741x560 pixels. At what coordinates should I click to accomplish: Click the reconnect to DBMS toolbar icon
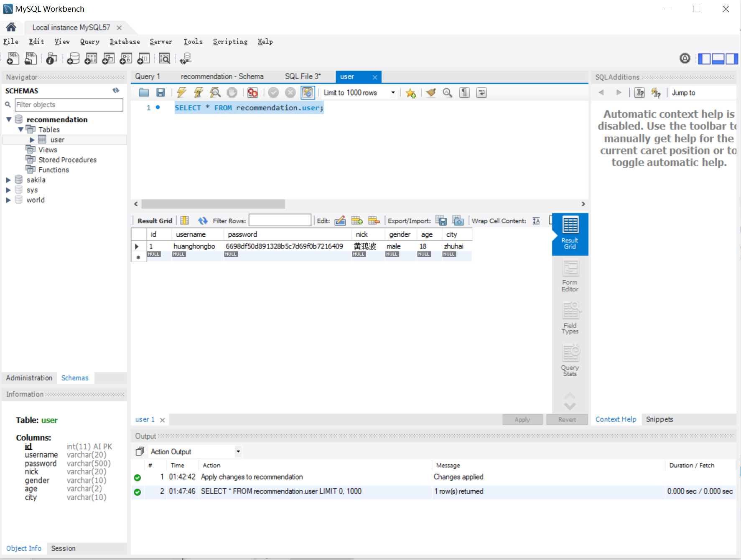coord(185,59)
